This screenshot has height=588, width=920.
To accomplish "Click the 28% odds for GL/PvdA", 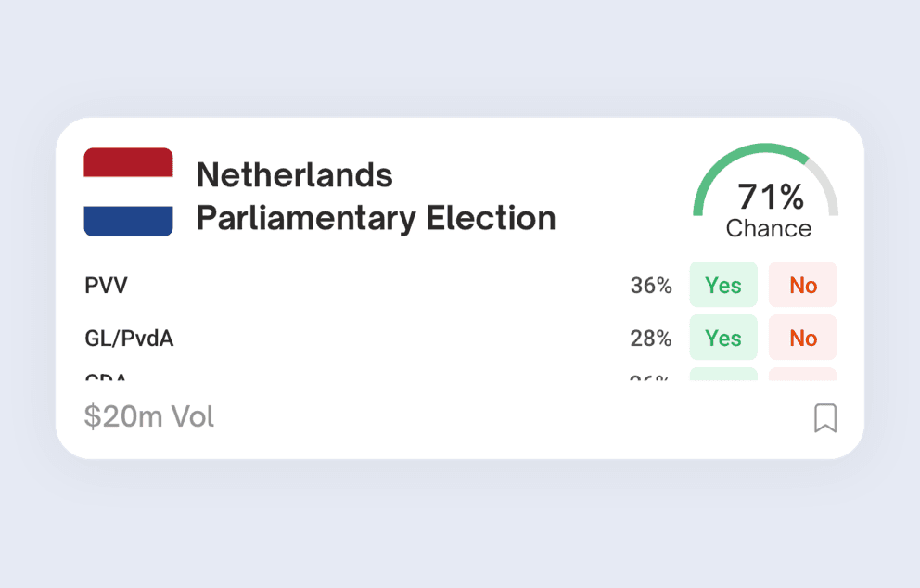I will click(x=651, y=339).
